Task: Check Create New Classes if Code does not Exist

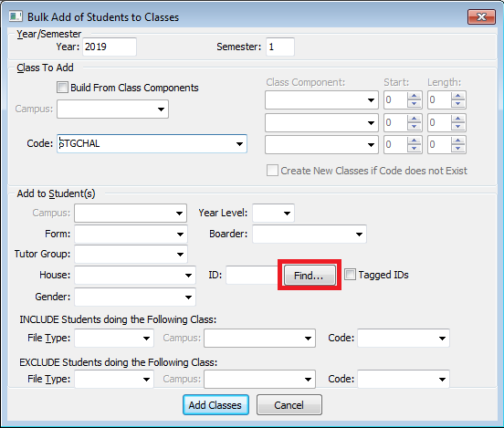Action: [272, 171]
